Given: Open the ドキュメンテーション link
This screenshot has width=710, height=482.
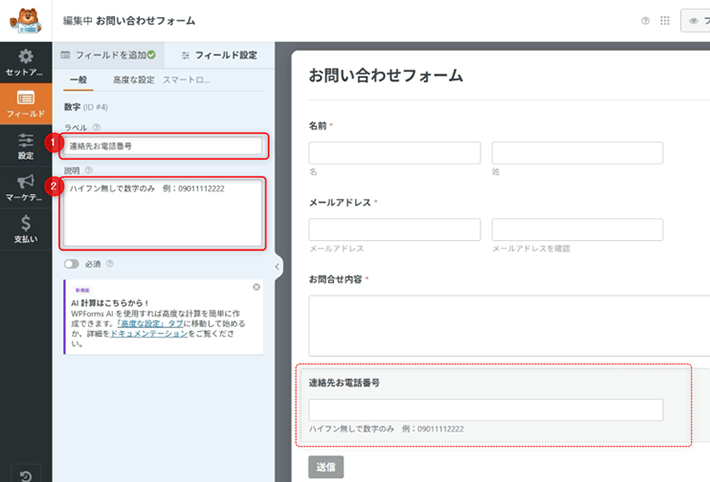Looking at the screenshot, I should (149, 333).
